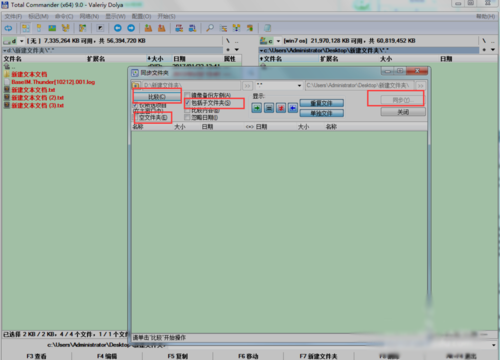Toggle the equal files filter button
The height and width of the screenshot is (360, 500).
pos(269,108)
